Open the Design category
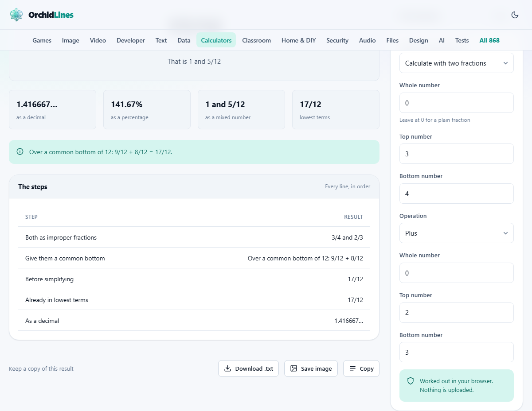 [x=419, y=40]
